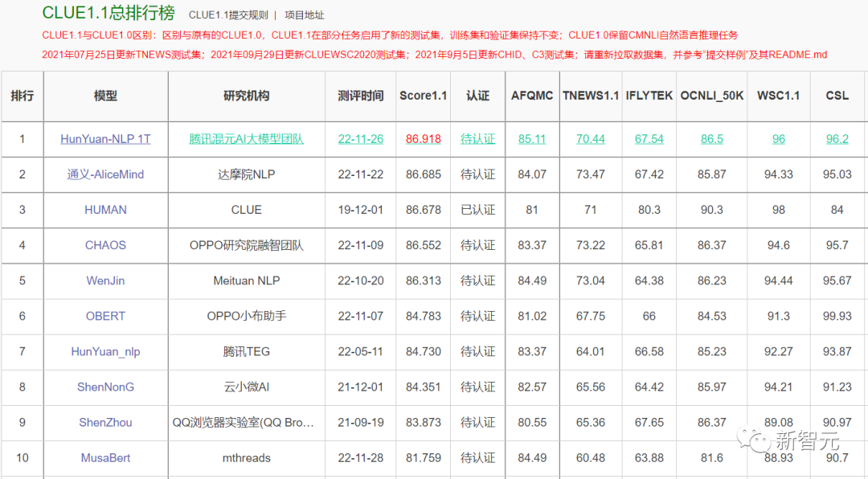Click the 22-10-20 date in the WenJin row
The width and height of the screenshot is (868, 479).
coord(360,280)
